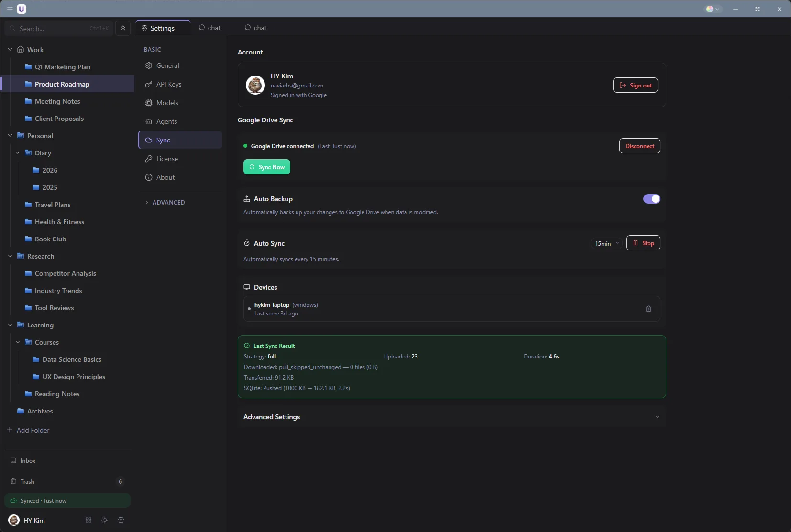
Task: Delete the hykim-laptop device via trash icon
Action: tap(648, 309)
